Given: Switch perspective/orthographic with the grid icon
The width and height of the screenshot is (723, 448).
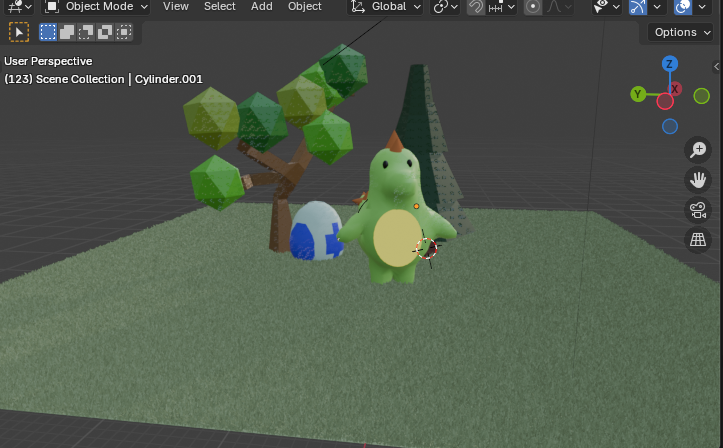Looking at the screenshot, I should (698, 240).
